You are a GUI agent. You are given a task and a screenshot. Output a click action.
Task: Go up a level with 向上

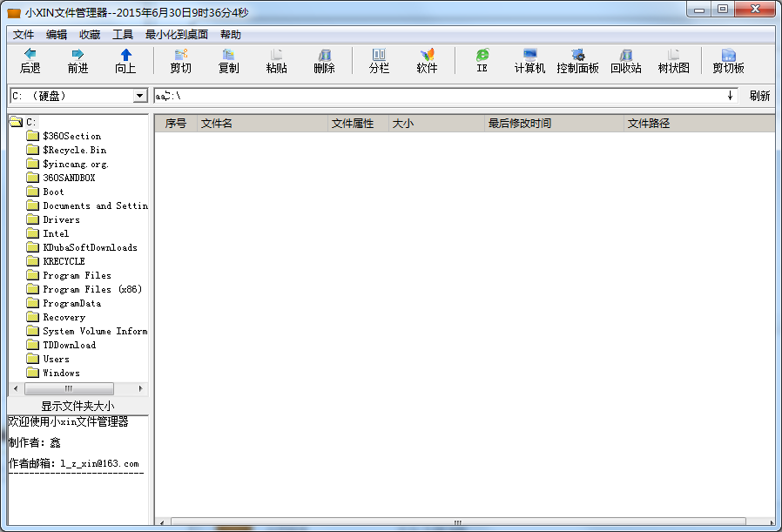point(125,61)
